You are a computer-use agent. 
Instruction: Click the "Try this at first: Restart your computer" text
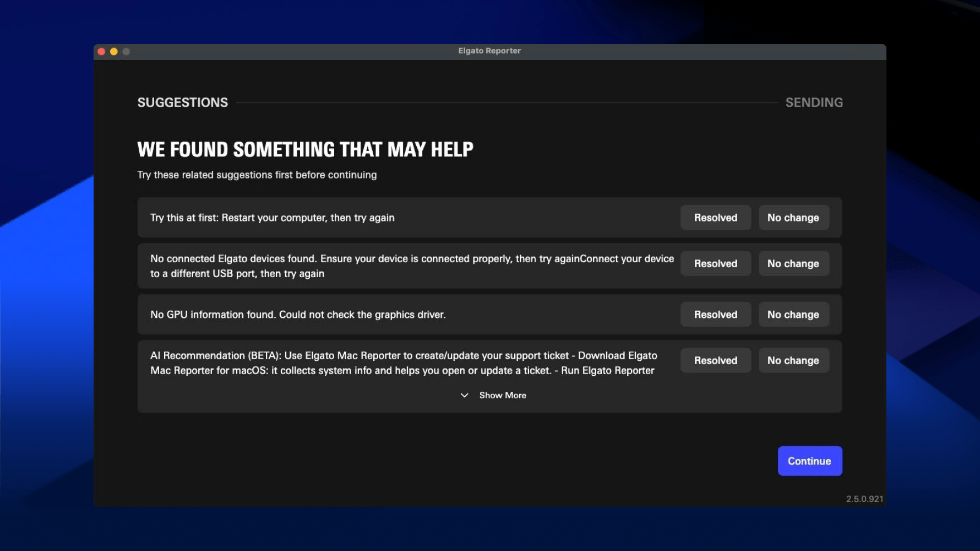tap(273, 218)
